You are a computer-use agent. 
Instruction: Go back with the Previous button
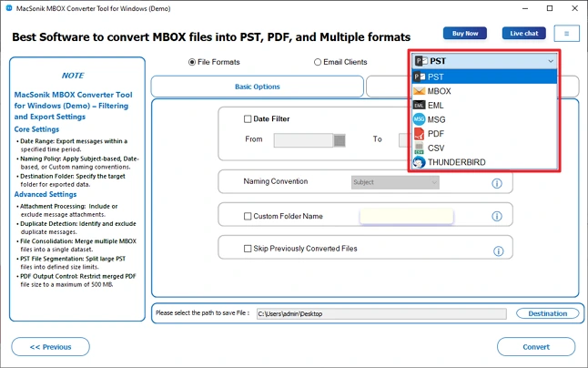[x=51, y=347]
